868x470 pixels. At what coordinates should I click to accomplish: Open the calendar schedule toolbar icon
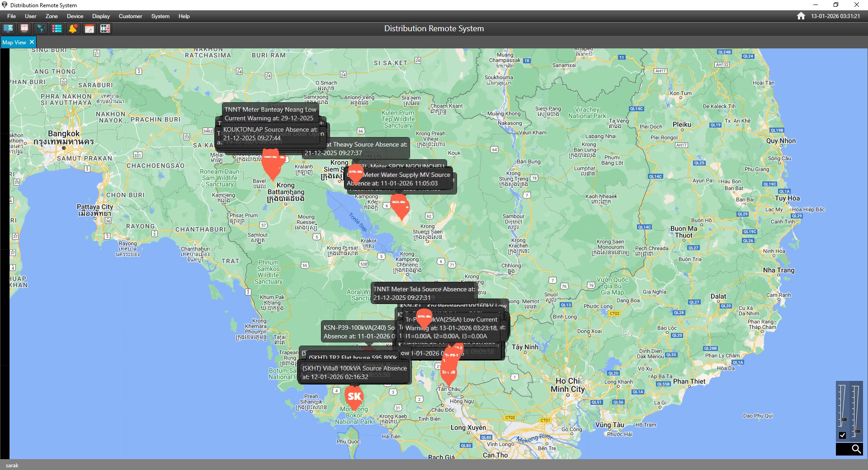[90, 28]
